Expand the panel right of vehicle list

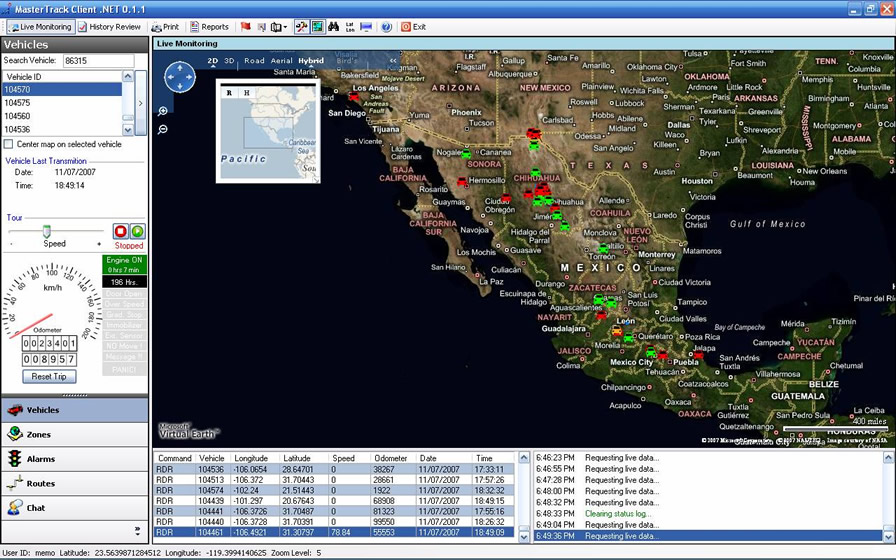point(141,103)
